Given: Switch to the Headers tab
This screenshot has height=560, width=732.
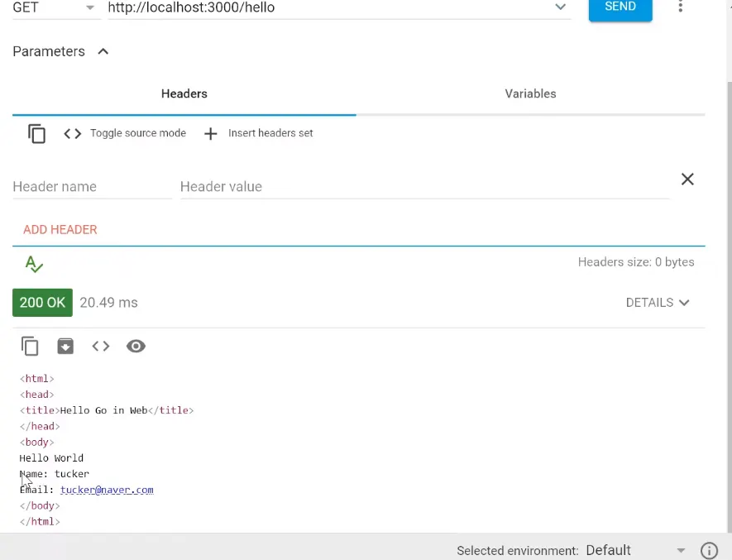Looking at the screenshot, I should click(184, 93).
